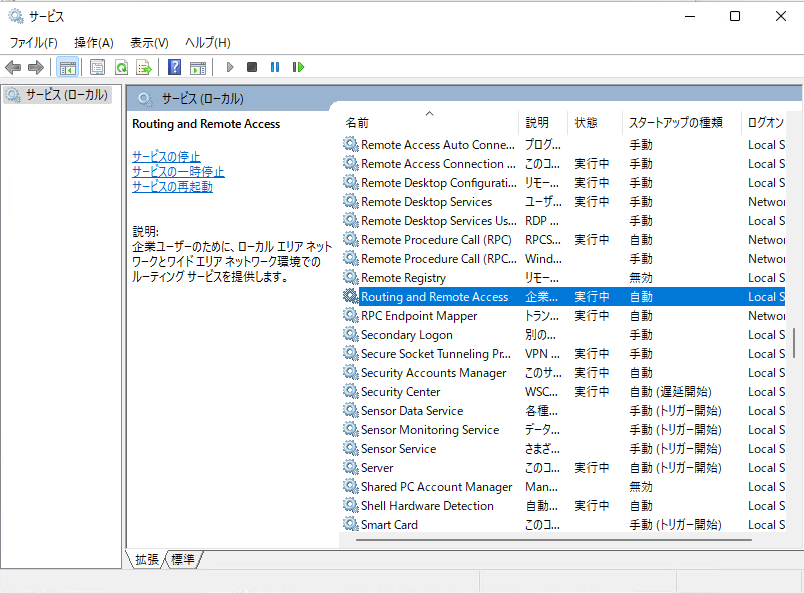This screenshot has height=593, width=804.
Task: Click the gear icon of Remote Registry
Action: click(351, 278)
